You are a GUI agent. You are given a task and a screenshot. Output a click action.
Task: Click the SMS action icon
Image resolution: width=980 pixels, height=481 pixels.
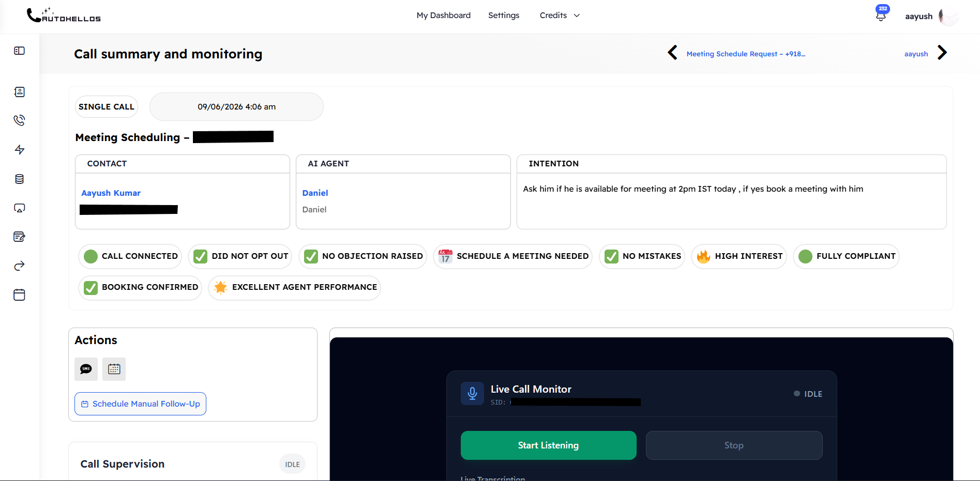click(x=86, y=369)
